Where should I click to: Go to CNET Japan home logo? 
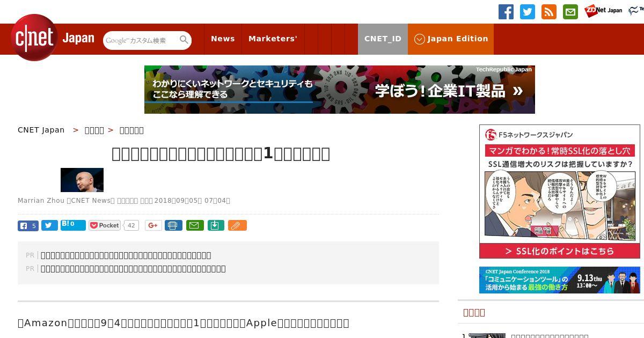click(x=53, y=38)
